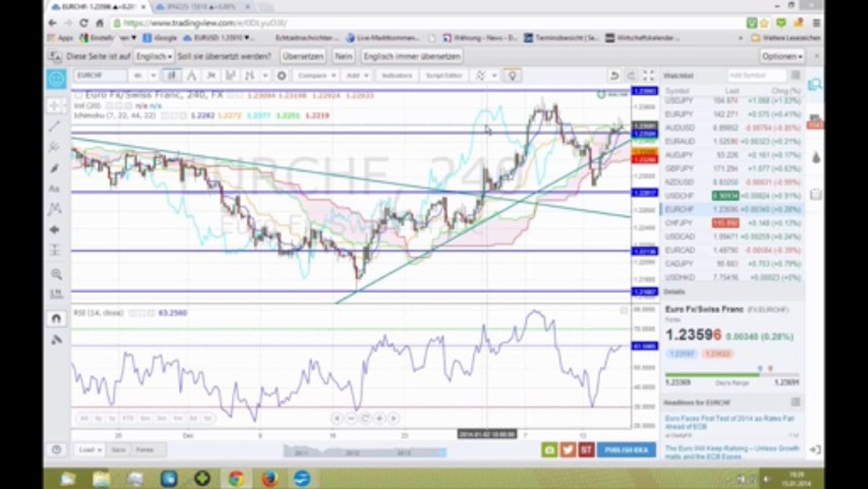
Task: Open the Load chart dropdown
Action: [90, 450]
